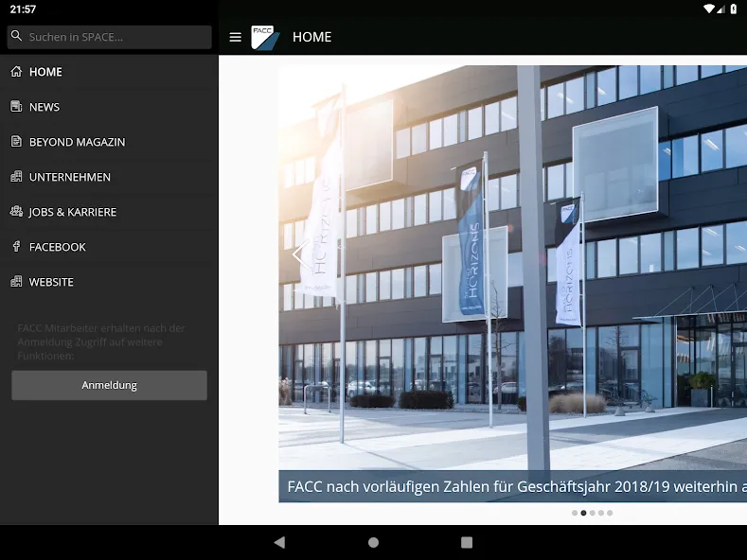Tap the 21:57 clock in status bar

click(x=23, y=9)
